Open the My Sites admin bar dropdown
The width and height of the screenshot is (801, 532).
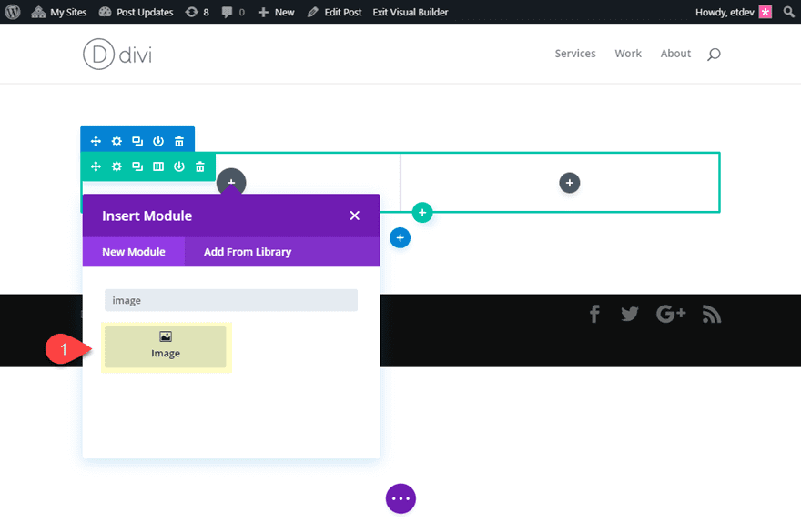pos(58,12)
